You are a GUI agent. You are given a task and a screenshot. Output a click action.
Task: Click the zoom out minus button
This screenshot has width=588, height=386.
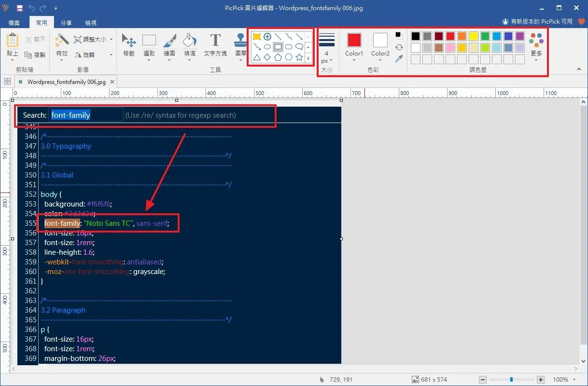coord(483,380)
